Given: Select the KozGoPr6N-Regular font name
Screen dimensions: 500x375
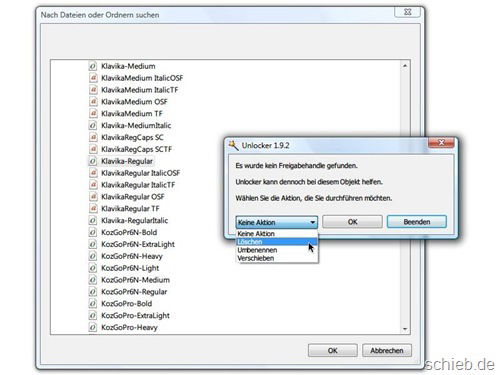Looking at the screenshot, I should click(134, 292).
